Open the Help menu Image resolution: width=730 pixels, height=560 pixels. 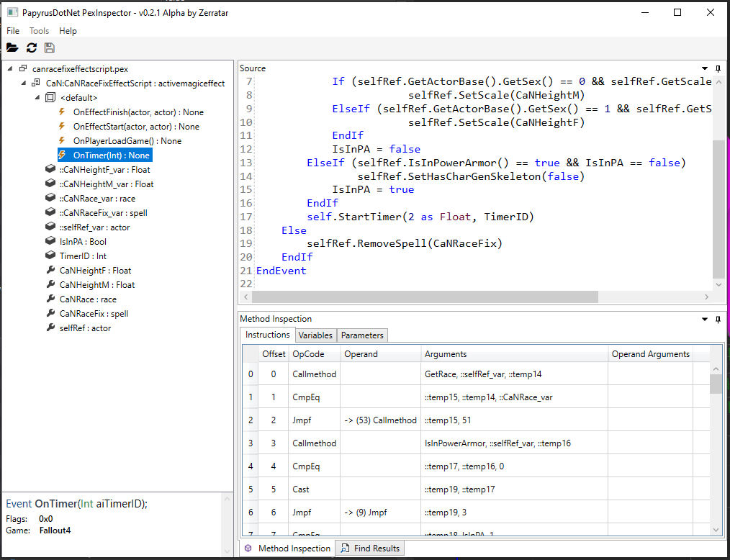[68, 31]
